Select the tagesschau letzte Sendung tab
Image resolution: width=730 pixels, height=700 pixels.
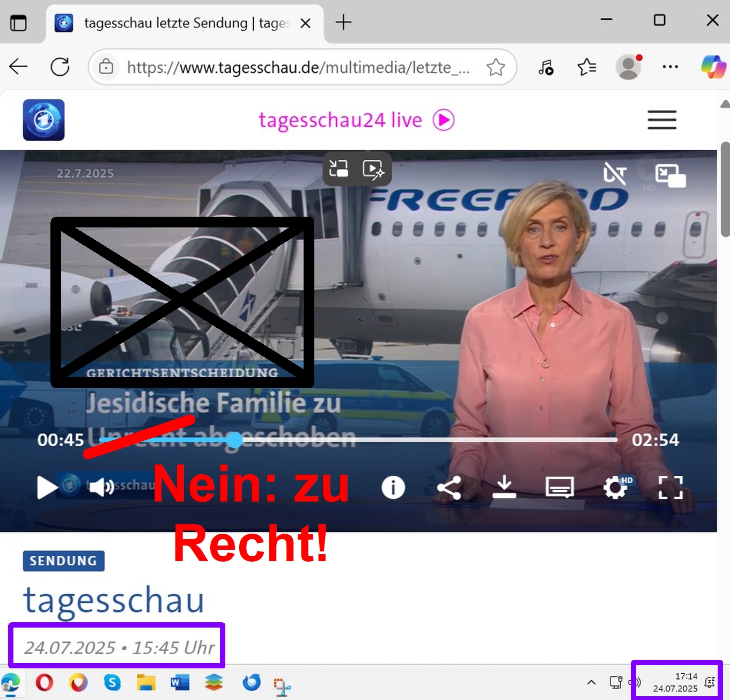182,23
